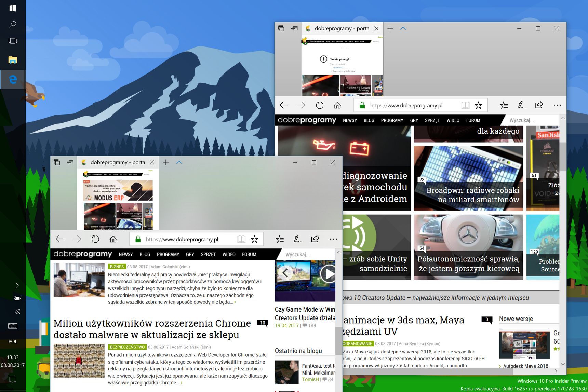Click the BIZNES category tag
This screenshot has width=588, height=392.
117,267
